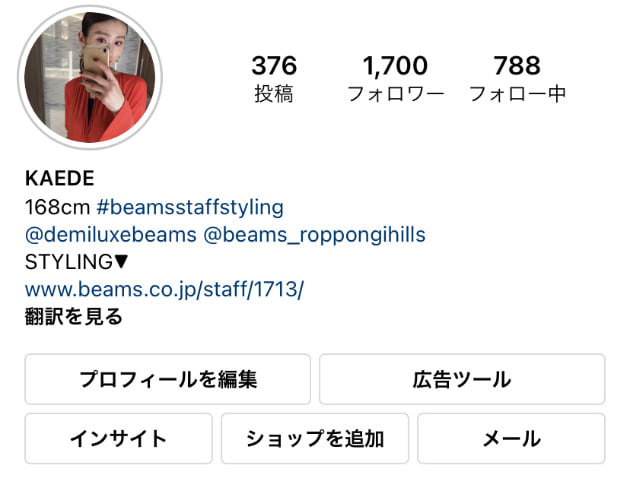Tap the STYLING▼ text in bio

click(76, 262)
